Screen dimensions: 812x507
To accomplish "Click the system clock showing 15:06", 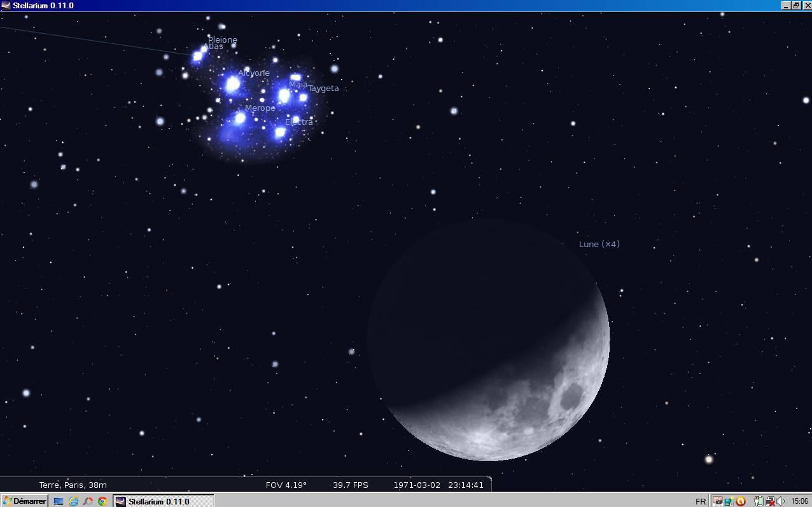I will click(799, 501).
